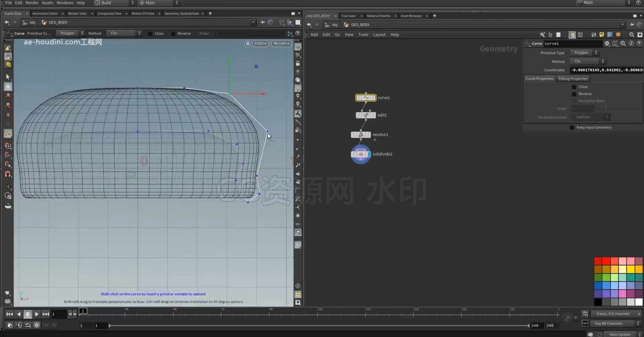This screenshot has width=644, height=337.
Task: Jump to first frame of timeline
Action: click(9, 314)
